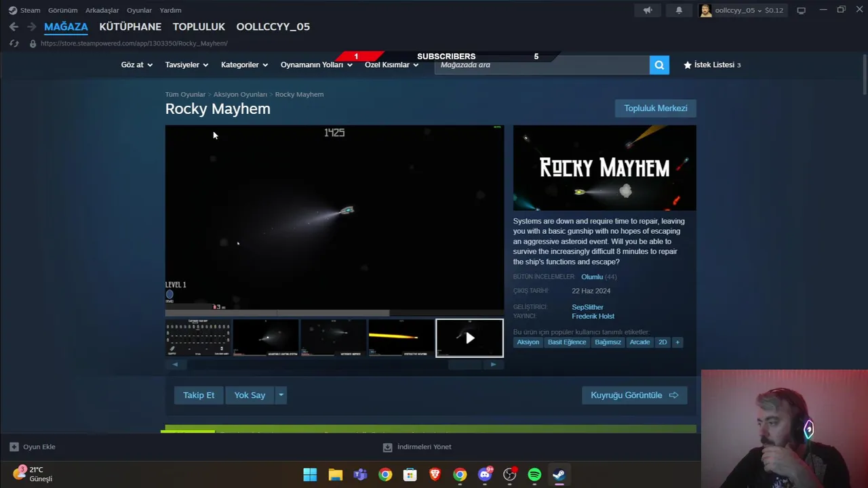The image size is (868, 488).
Task: Expand the Özel Kısımlar dropdown
Action: point(391,65)
